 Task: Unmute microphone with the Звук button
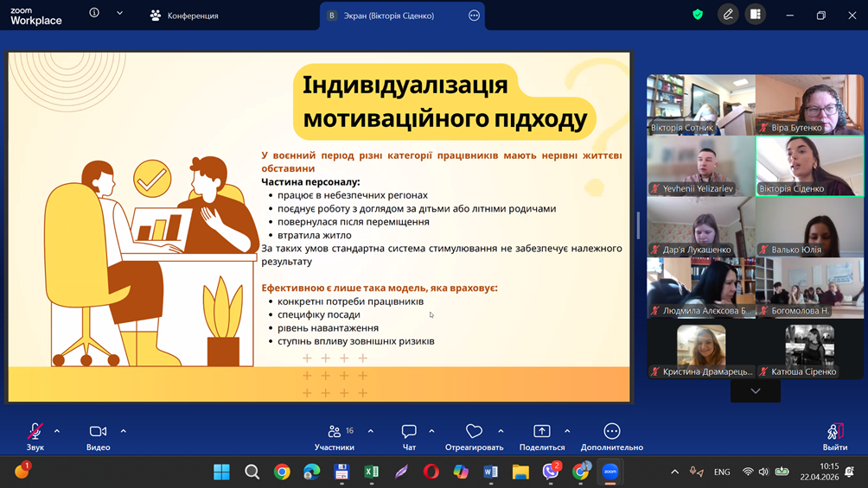35,436
